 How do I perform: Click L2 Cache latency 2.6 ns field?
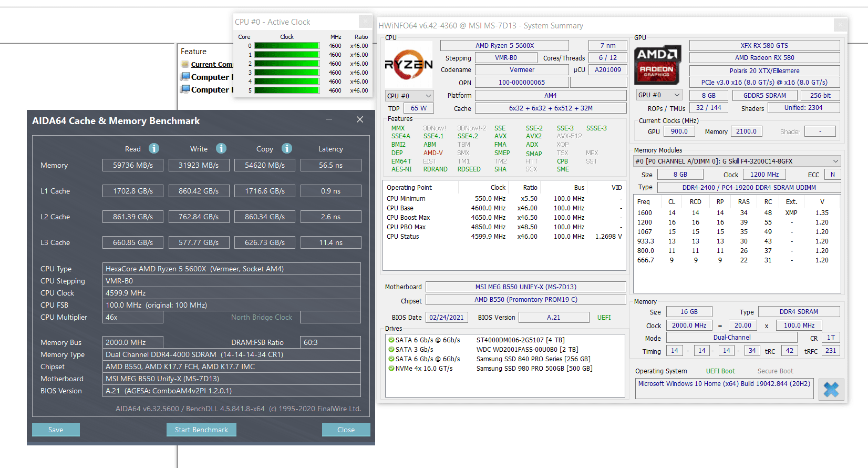[331, 217]
